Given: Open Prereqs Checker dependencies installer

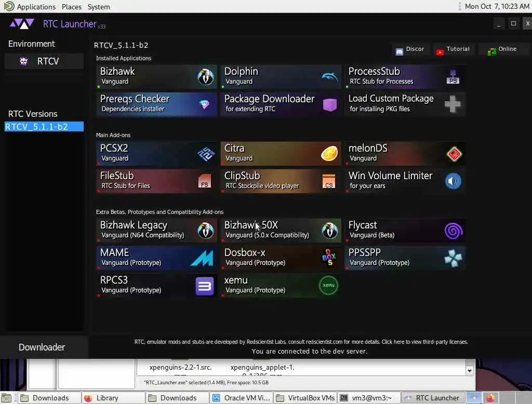Looking at the screenshot, I should 156,104.
